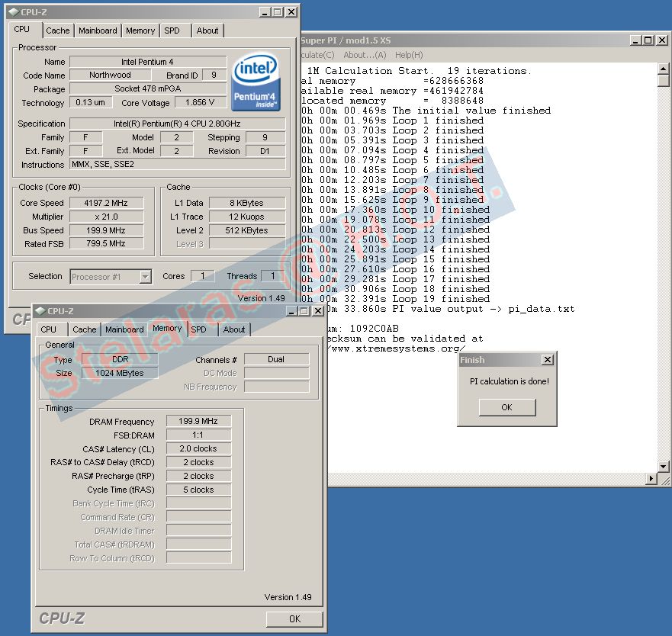This screenshot has height=636, width=672.
Task: Open Mainboard tab in front CPU-Z window
Action: (x=125, y=329)
